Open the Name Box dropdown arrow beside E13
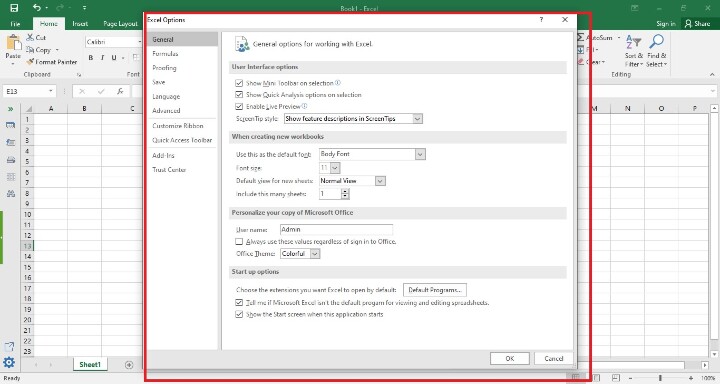Viewport: 720px width, 384px height. [51, 91]
